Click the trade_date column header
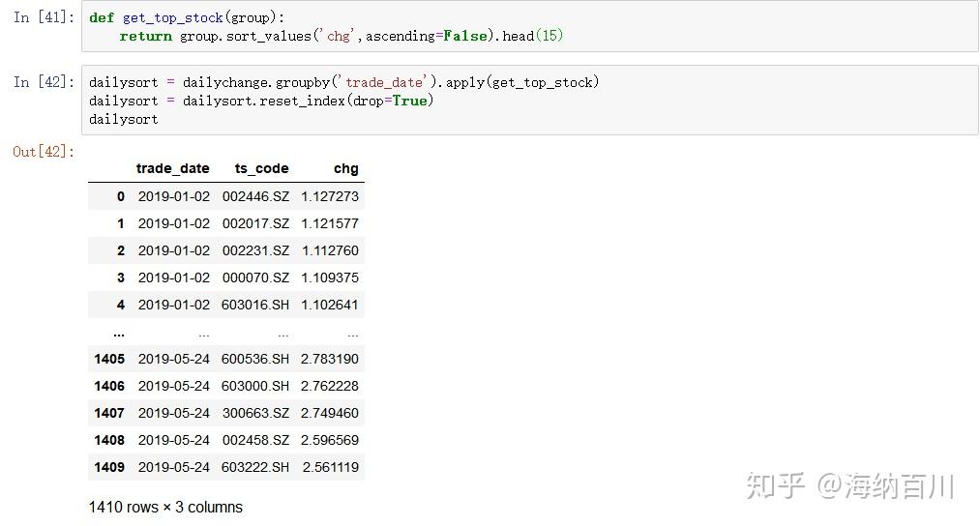Viewport: 980px width, 526px height. (172, 168)
